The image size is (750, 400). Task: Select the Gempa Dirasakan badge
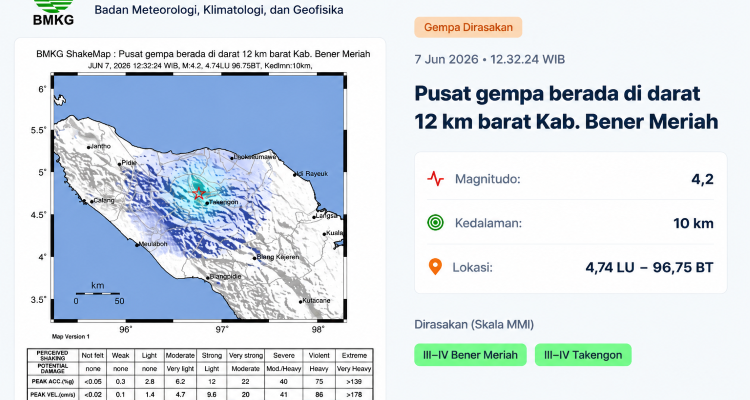[x=468, y=27]
